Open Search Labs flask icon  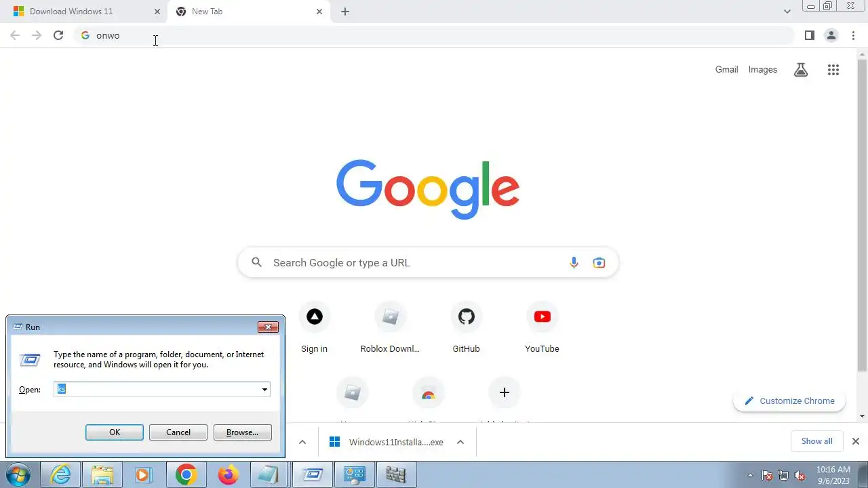click(x=801, y=69)
